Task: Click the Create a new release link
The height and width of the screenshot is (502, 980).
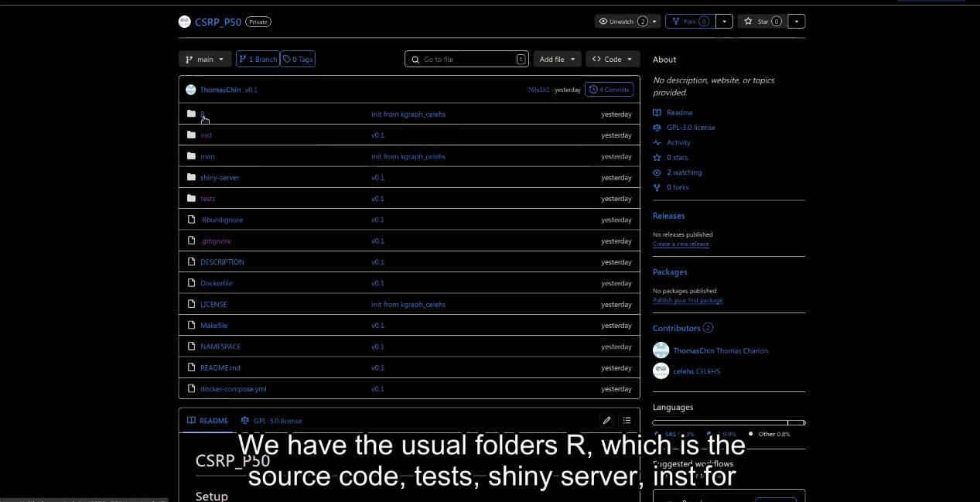Action: pos(680,244)
